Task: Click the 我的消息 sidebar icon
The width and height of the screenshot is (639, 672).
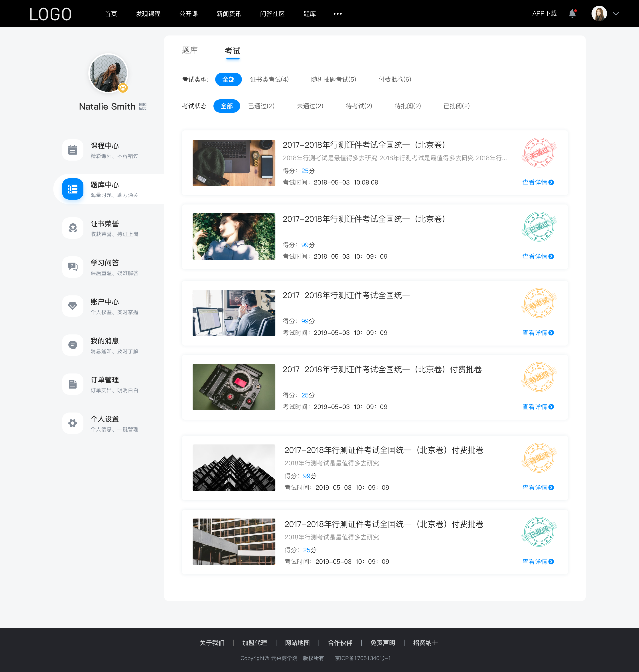Action: 72,345
